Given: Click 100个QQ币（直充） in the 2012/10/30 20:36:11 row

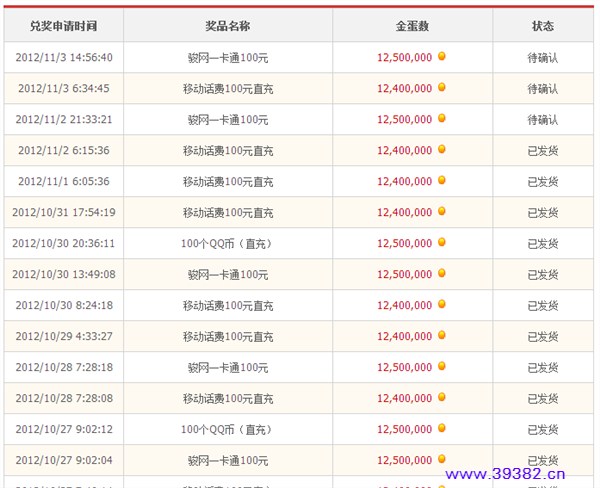Looking at the screenshot, I should coord(227,244).
